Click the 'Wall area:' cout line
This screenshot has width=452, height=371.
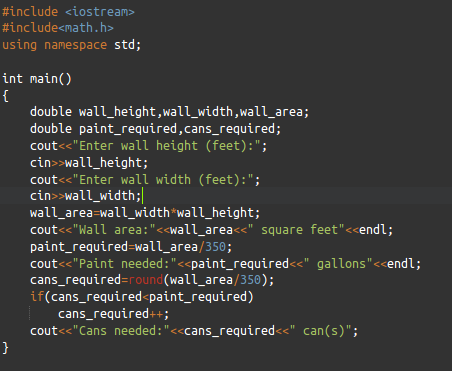click(212, 230)
